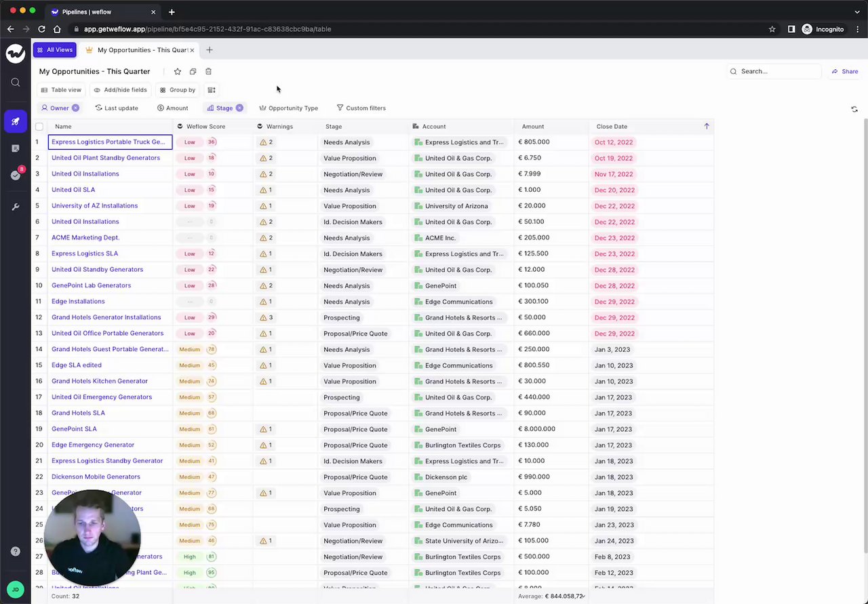Open the search icon in left sidebar
Screen dimensions: 868x604
tap(15, 83)
